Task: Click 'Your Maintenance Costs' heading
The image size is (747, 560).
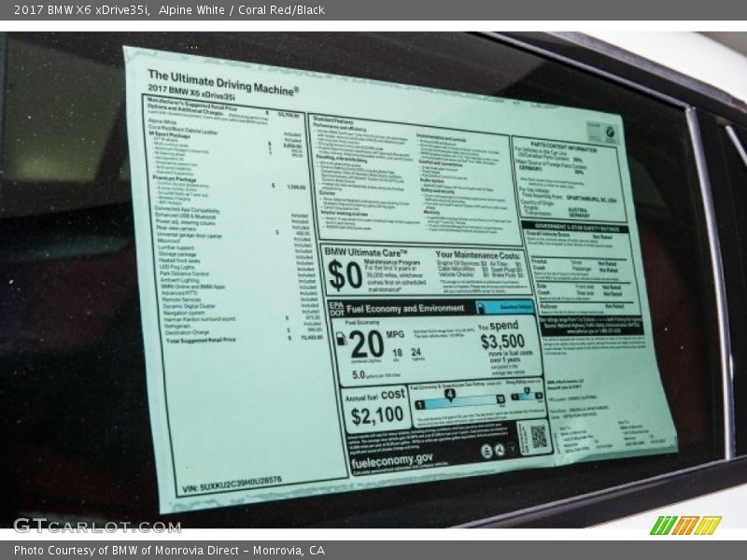Action: 477,256
